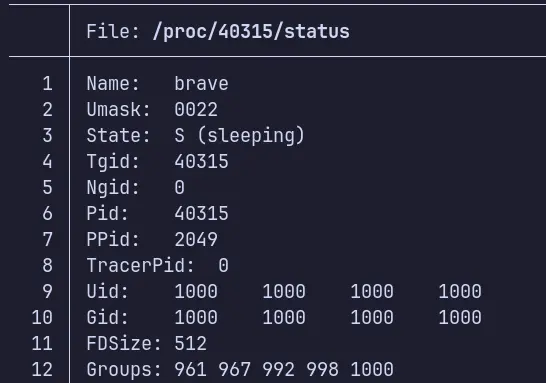Select the Tgid value 40315
The width and height of the screenshot is (546, 383).
click(x=201, y=162)
